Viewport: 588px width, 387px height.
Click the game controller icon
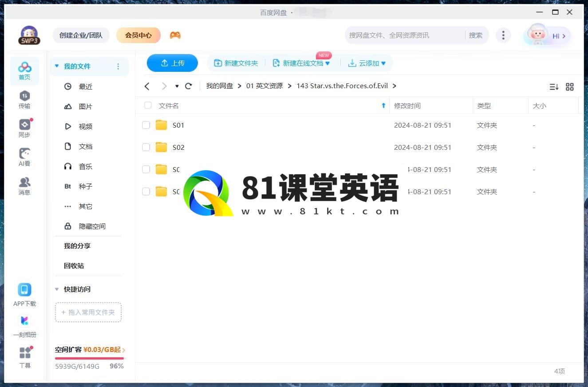(175, 35)
